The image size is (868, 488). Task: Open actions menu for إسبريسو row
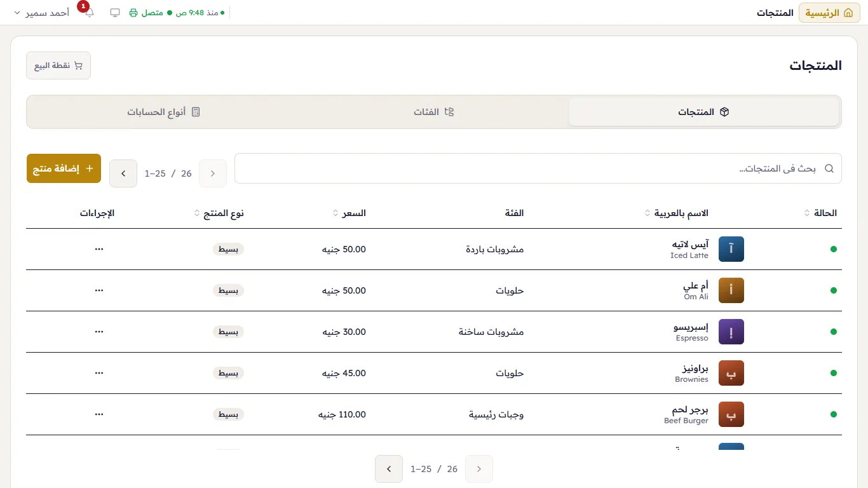pyautogui.click(x=98, y=332)
